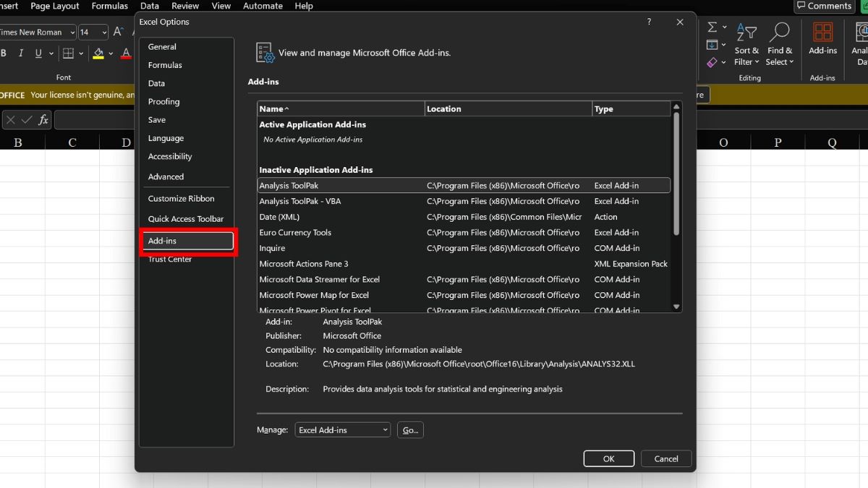
Task: Click the formula bar Cancel X icon
Action: [11, 120]
